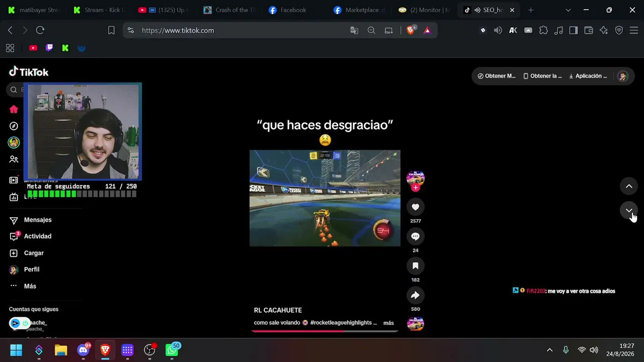Viewport: 644px width, 362px height.
Task: Reload the TikTok page
Action: pyautogui.click(x=40, y=30)
